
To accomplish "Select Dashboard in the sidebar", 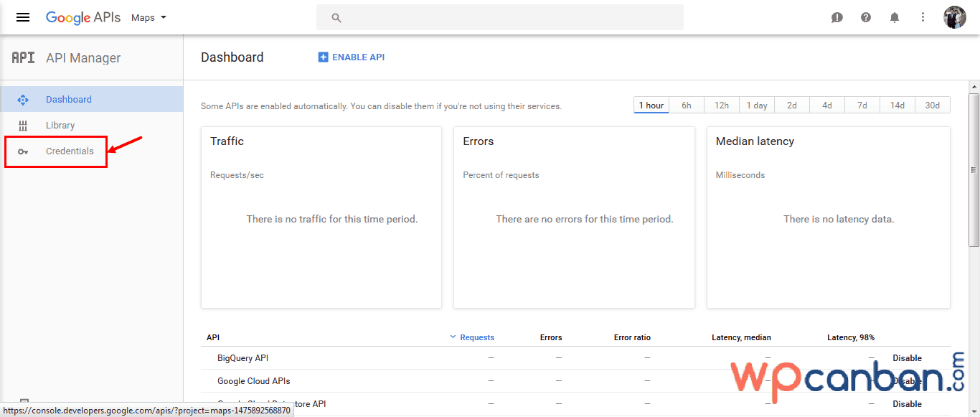I will pos(92,99).
